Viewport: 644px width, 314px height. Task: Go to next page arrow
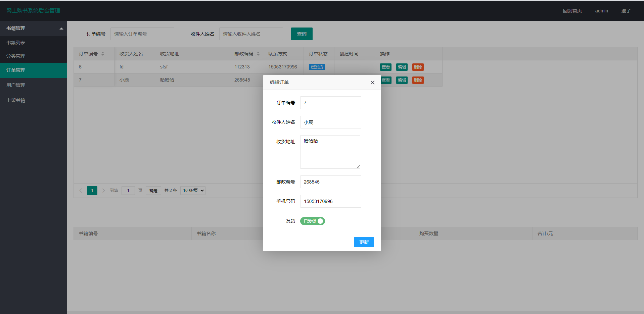click(103, 191)
